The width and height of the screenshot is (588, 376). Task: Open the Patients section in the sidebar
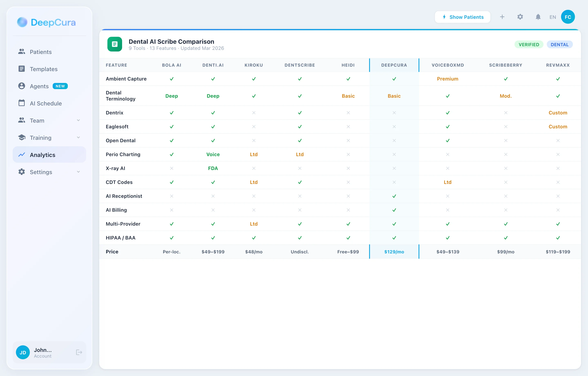[41, 52]
